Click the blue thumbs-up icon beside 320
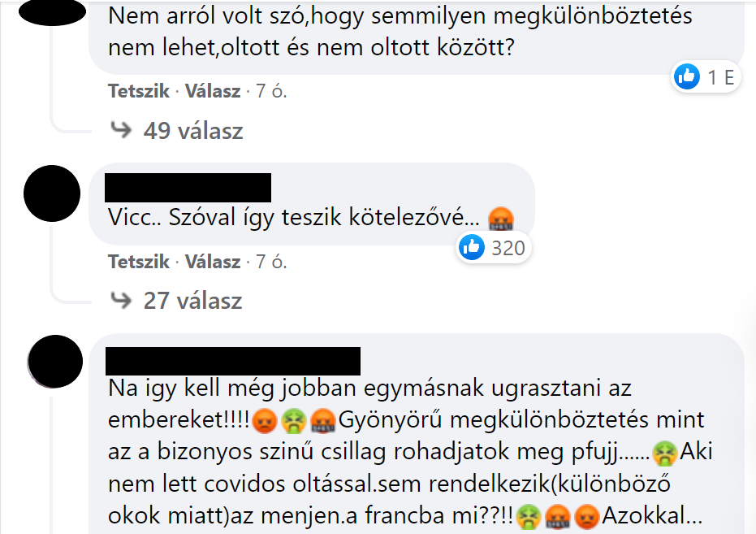This screenshot has height=534, width=756. point(471,247)
